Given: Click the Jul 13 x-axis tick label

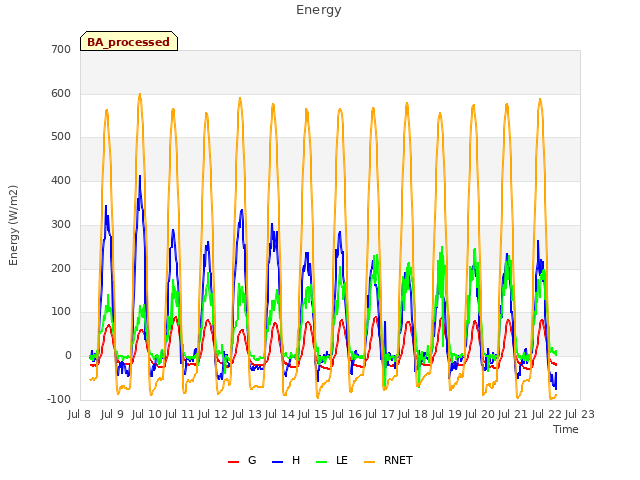Looking at the screenshot, I should (247, 414).
